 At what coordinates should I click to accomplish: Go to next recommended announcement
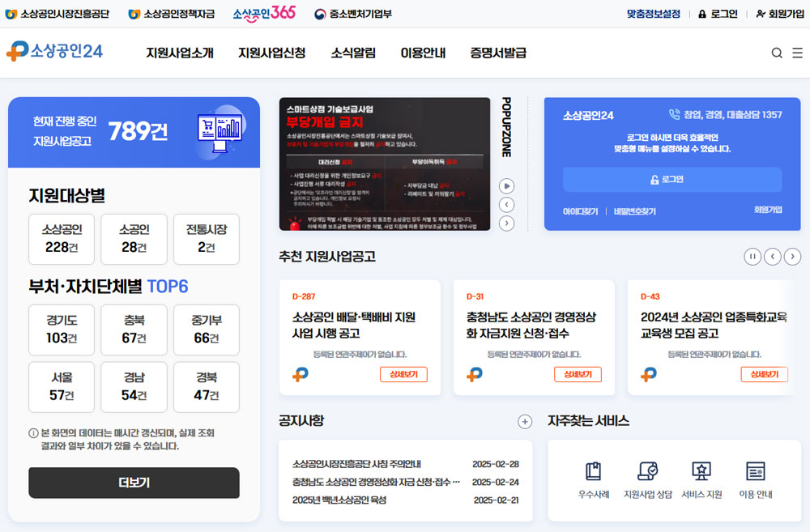(792, 256)
